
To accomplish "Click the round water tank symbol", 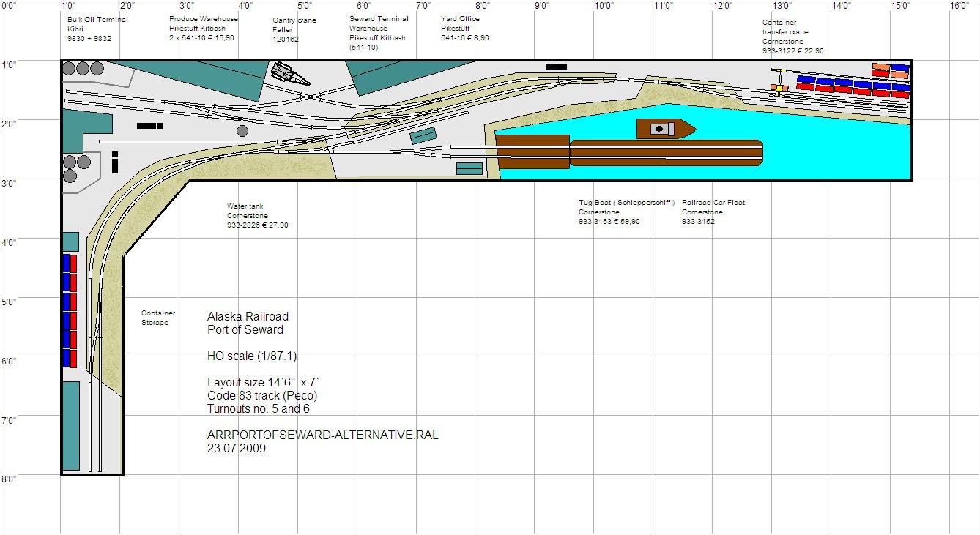I will pyautogui.click(x=242, y=131).
